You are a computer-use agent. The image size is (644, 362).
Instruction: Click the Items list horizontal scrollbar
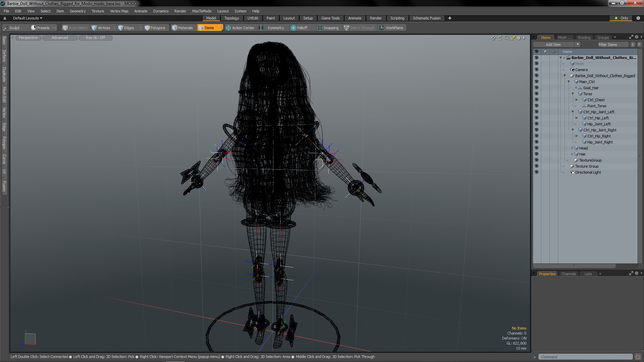click(x=574, y=266)
